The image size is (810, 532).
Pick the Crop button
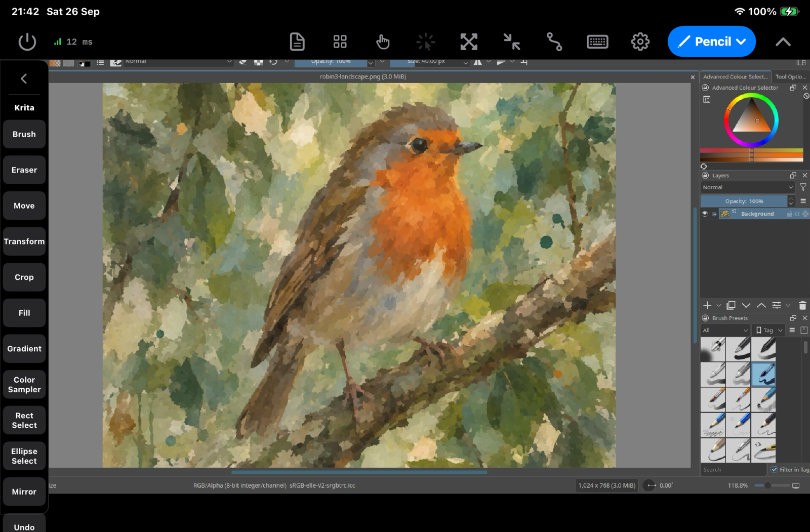(24, 277)
